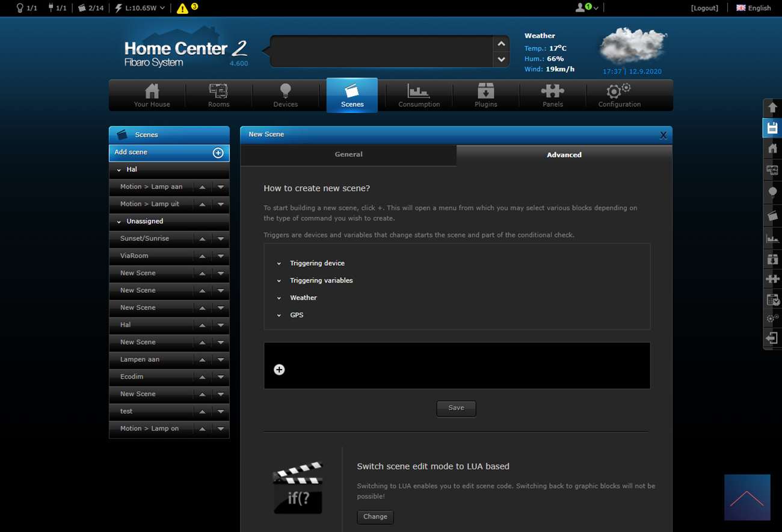Expand the Triggering device list

pyautogui.click(x=317, y=263)
